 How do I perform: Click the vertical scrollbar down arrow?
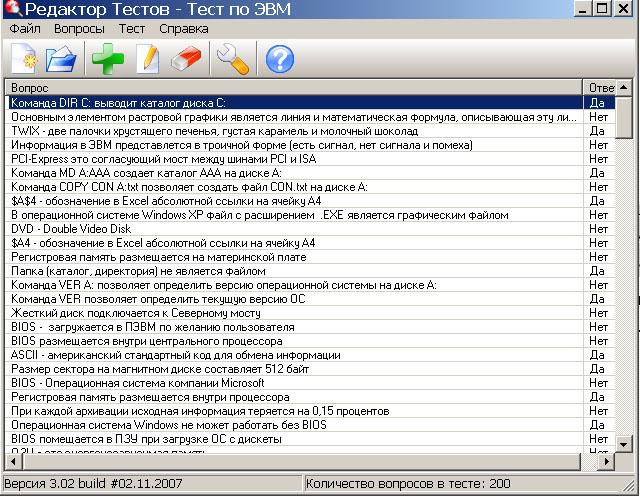point(624,444)
